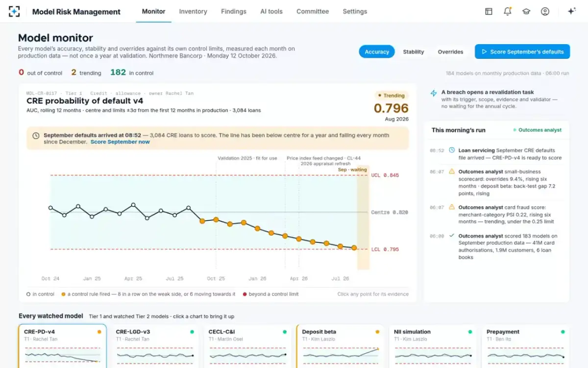The height and width of the screenshot is (368, 588).
Task: Click the Model monitor page heading
Action: coord(55,38)
